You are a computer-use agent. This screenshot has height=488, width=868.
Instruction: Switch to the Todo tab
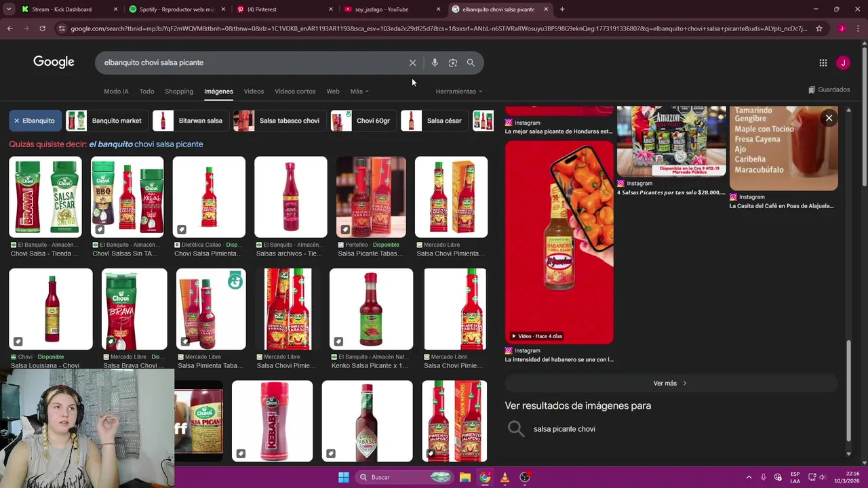pyautogui.click(x=146, y=91)
